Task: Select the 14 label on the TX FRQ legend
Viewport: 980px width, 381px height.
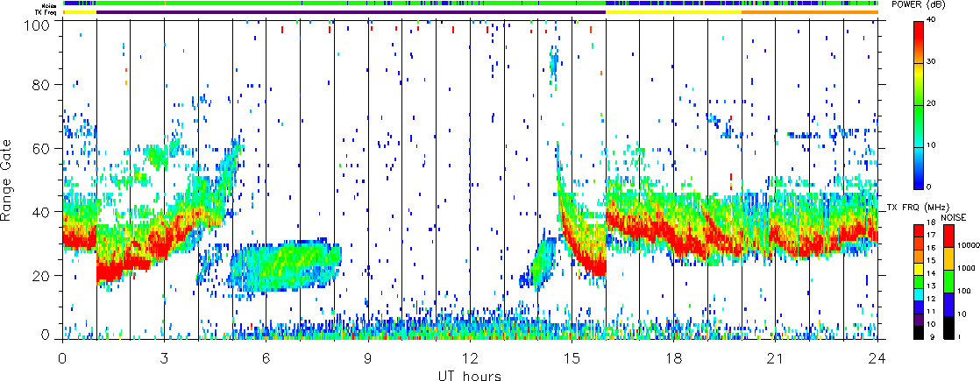Action: click(x=931, y=273)
